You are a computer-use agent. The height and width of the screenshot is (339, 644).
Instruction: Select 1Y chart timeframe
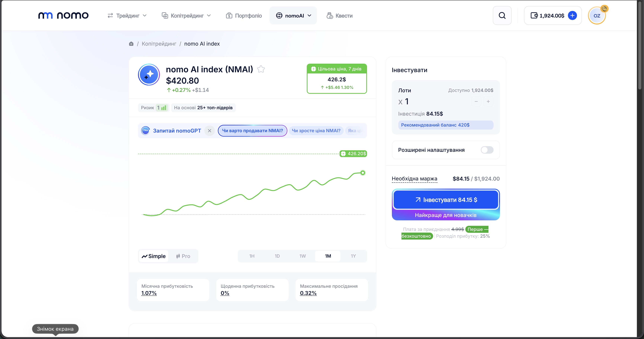tap(353, 256)
